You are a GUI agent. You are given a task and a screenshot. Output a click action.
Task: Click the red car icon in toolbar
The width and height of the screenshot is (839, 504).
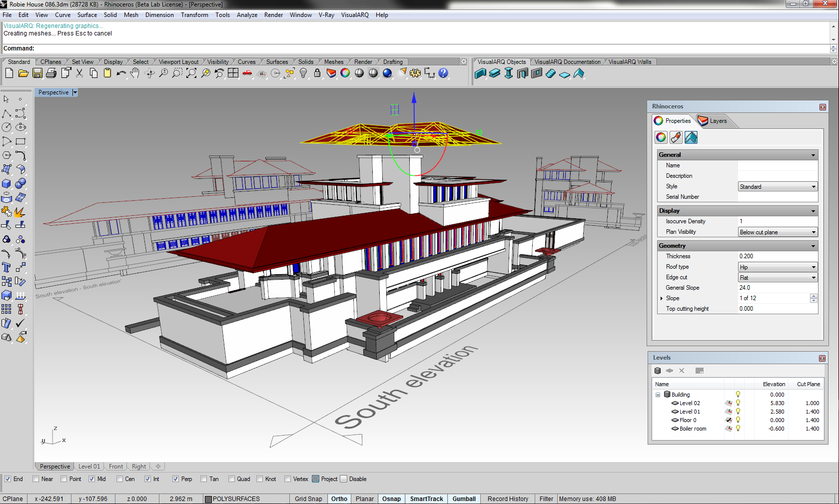click(x=247, y=73)
